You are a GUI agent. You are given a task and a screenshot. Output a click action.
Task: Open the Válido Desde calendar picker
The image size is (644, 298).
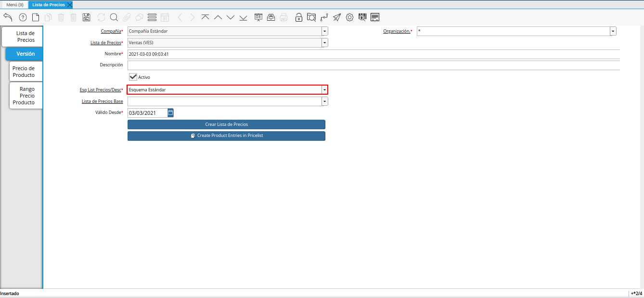pyautogui.click(x=170, y=113)
